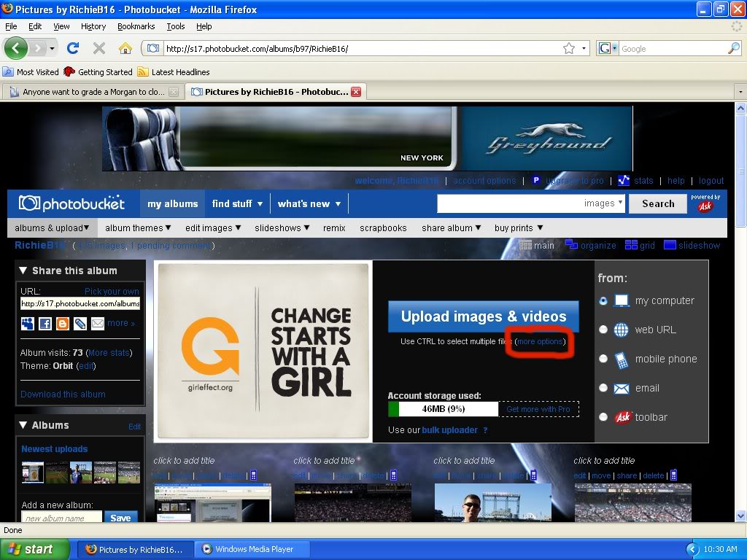Go back with the green Back arrow
747x560 pixels.
[16, 48]
